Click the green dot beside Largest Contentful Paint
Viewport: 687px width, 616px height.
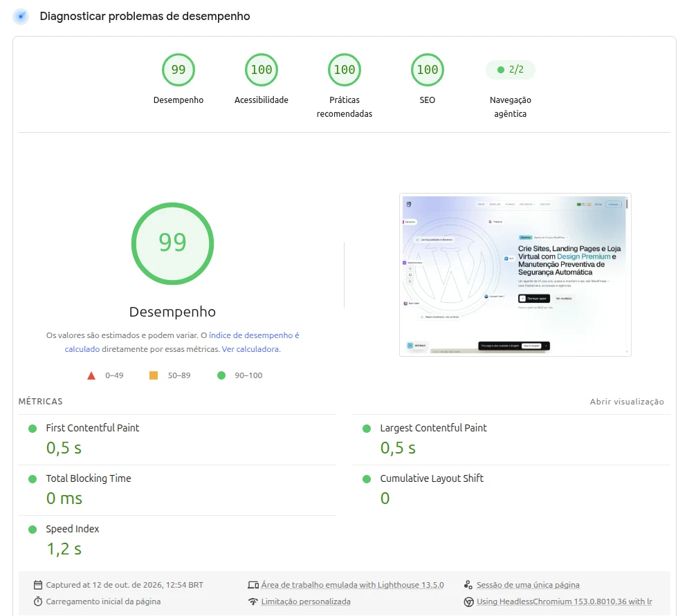[x=367, y=429]
